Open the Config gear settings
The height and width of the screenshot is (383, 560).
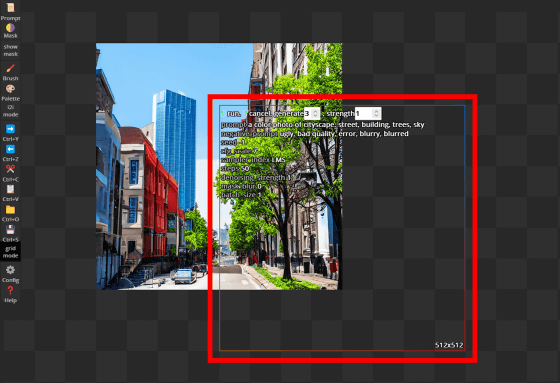[x=10, y=274]
